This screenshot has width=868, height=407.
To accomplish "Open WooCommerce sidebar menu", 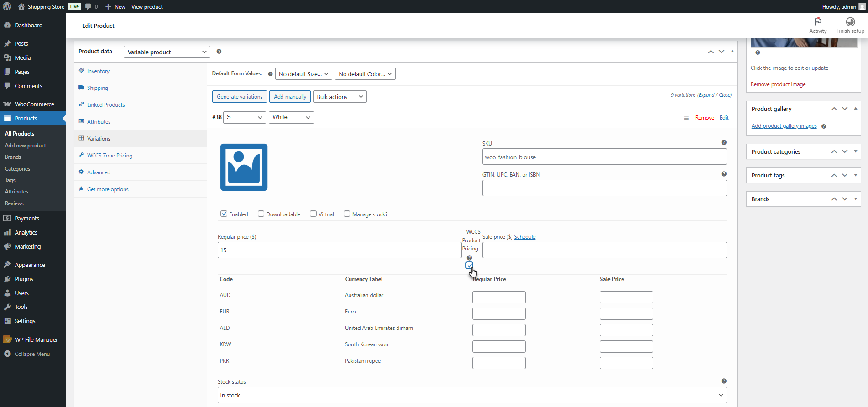I will coord(33,104).
